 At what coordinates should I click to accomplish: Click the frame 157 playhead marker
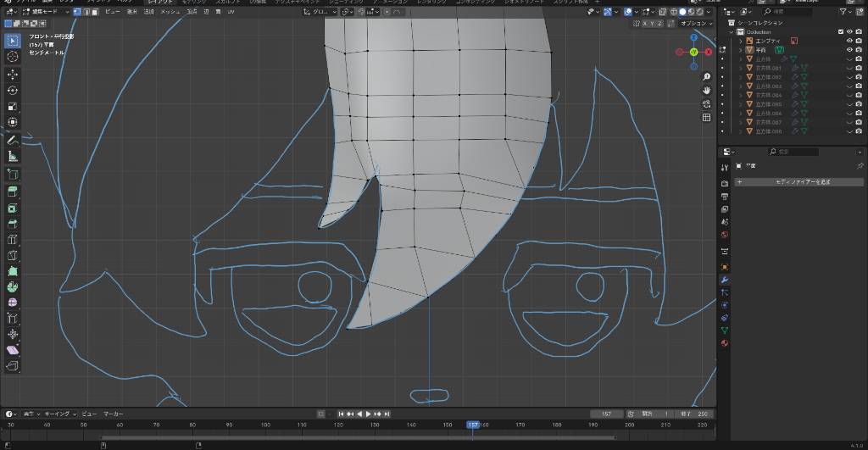[473, 425]
